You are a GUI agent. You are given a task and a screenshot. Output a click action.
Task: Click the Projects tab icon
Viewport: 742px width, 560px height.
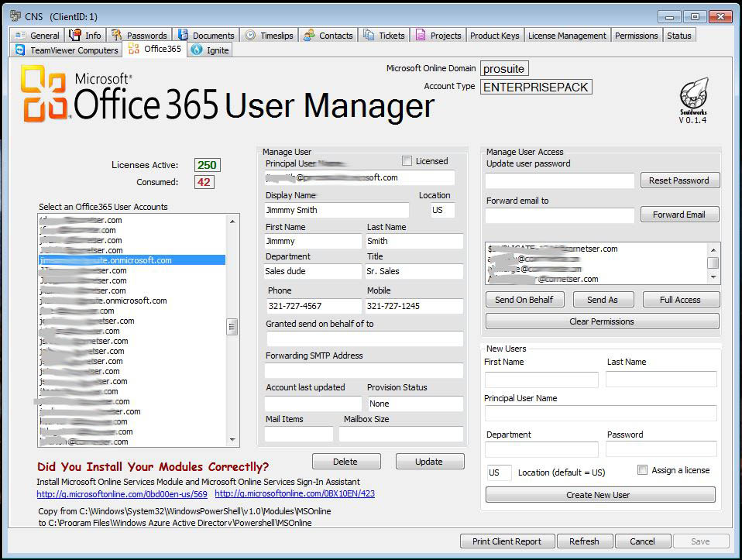click(x=421, y=35)
